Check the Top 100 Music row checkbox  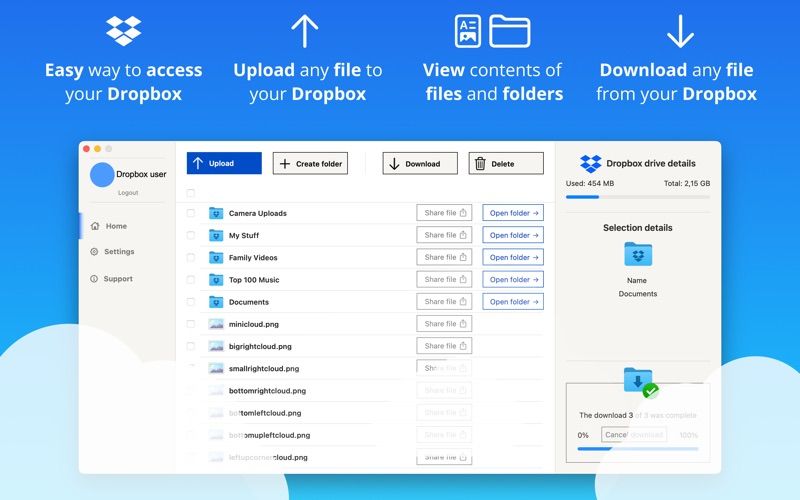click(191, 280)
